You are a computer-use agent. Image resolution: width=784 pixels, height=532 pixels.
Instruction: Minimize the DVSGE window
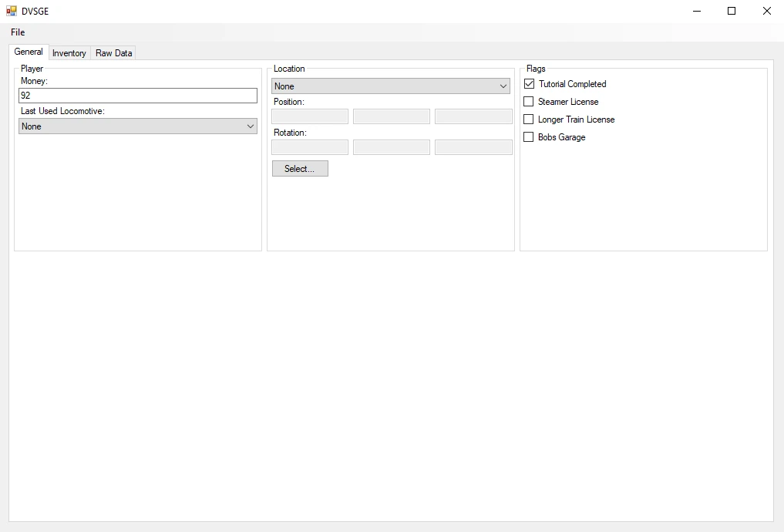(697, 11)
